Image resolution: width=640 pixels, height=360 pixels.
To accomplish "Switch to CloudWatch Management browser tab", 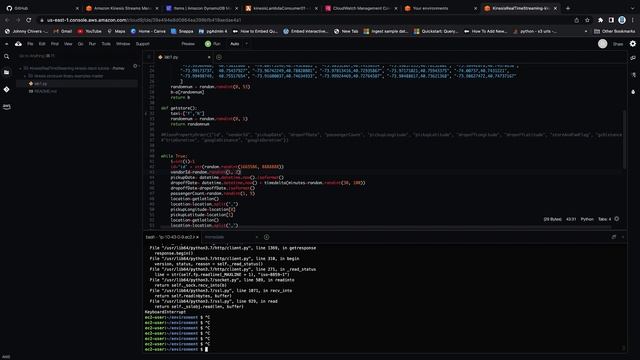I will 361,8.
